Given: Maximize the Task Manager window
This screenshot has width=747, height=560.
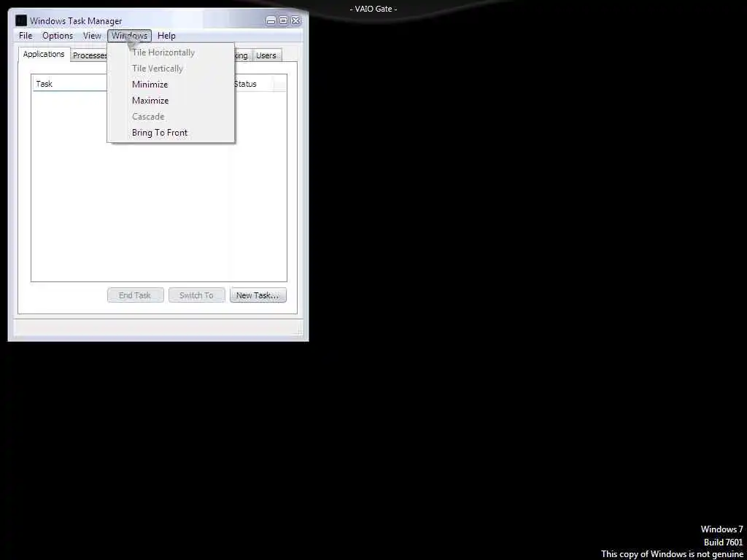Looking at the screenshot, I should [283, 20].
